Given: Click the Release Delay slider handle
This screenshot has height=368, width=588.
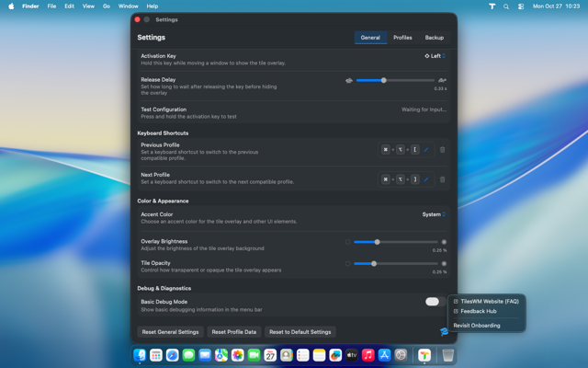Looking at the screenshot, I should (384, 80).
